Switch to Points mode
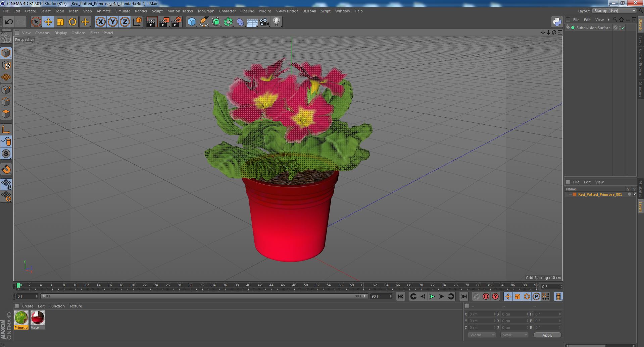The image size is (644, 347). tap(6, 90)
